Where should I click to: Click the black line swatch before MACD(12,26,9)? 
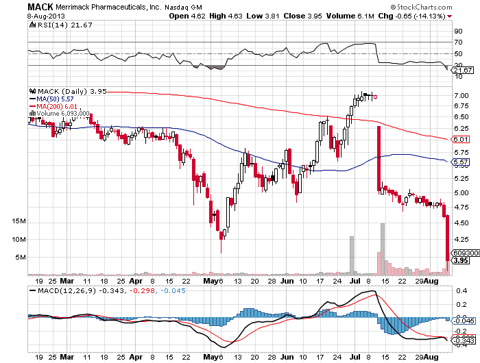click(x=33, y=291)
